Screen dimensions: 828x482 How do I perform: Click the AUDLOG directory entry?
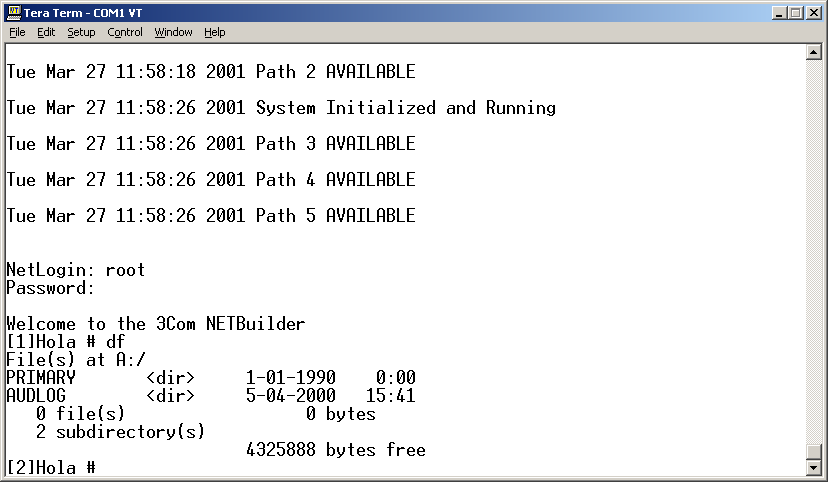coord(36,396)
